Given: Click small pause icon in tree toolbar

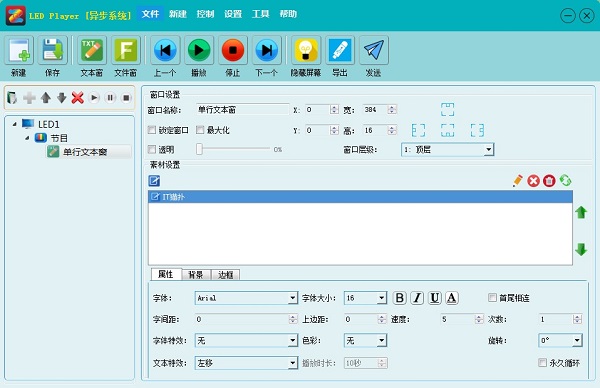Looking at the screenshot, I should 110,98.
